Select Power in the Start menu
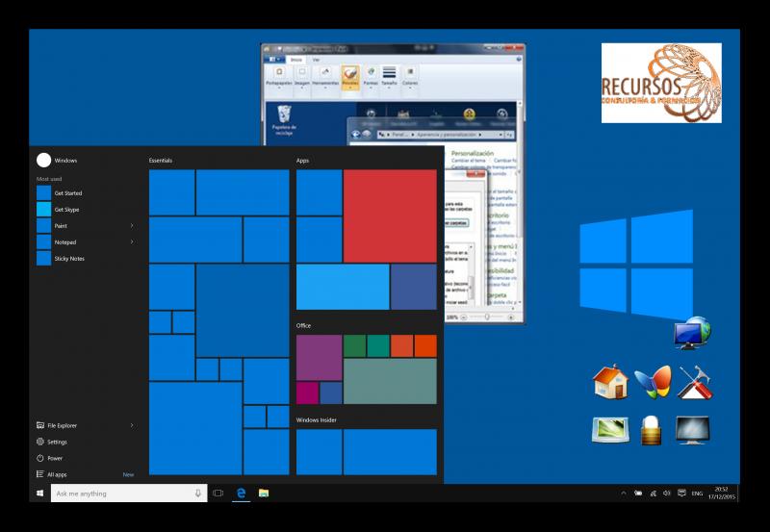This screenshot has width=770, height=532. click(55, 458)
